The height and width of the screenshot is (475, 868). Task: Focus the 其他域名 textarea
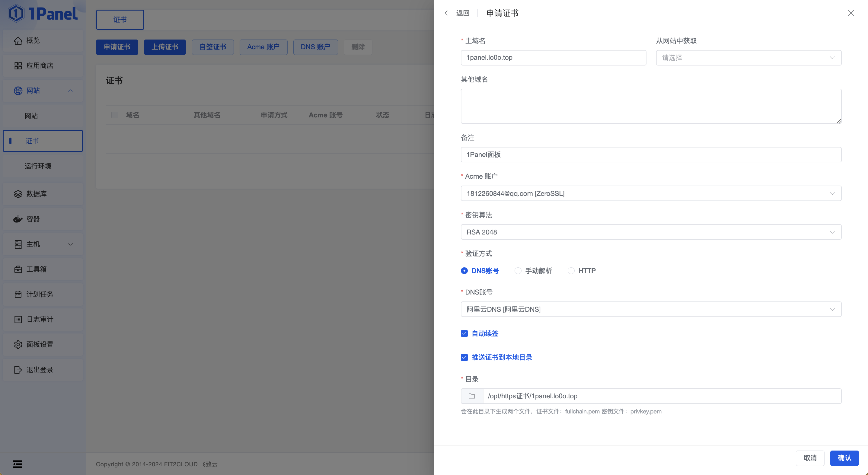tap(651, 106)
